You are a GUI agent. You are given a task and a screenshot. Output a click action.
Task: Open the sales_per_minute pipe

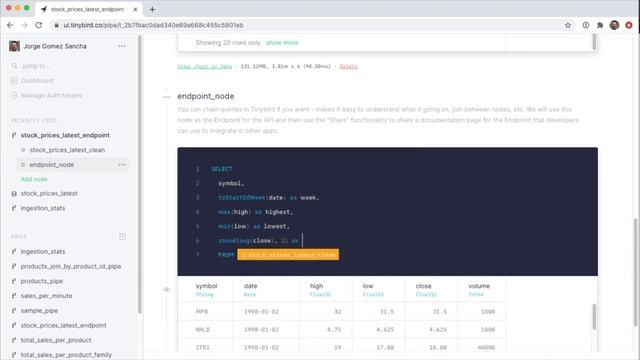pos(46,296)
